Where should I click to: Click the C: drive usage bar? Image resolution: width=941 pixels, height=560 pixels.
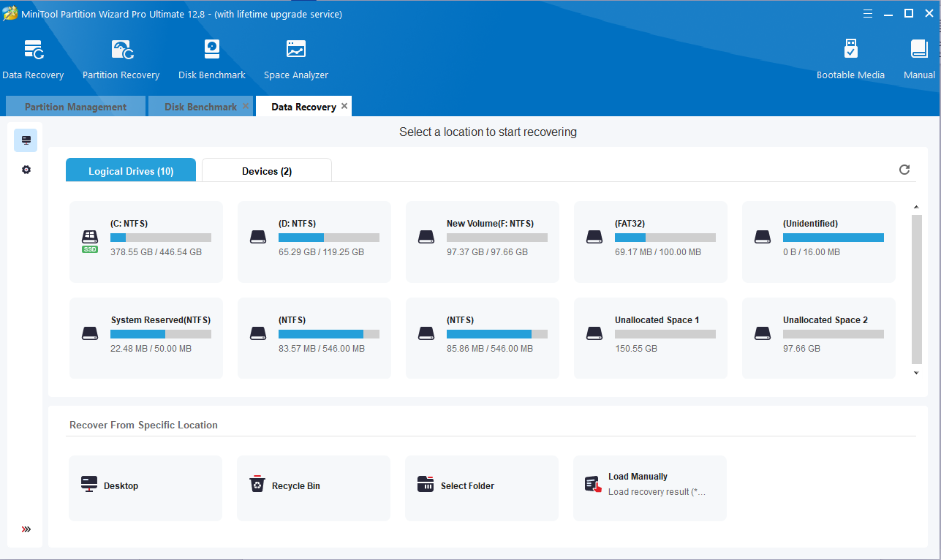(161, 238)
